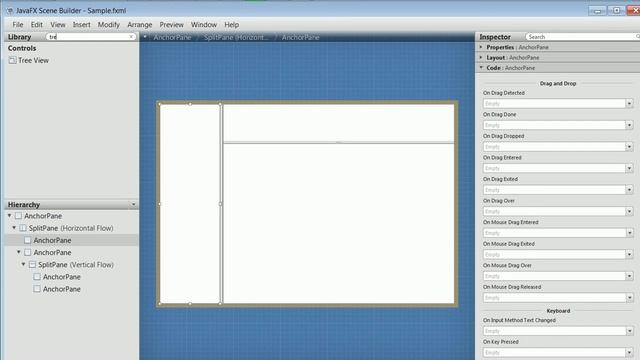Open On Mouse Drag Released dropdown arrow
Image resolution: width=640 pixels, height=360 pixels.
point(629,298)
